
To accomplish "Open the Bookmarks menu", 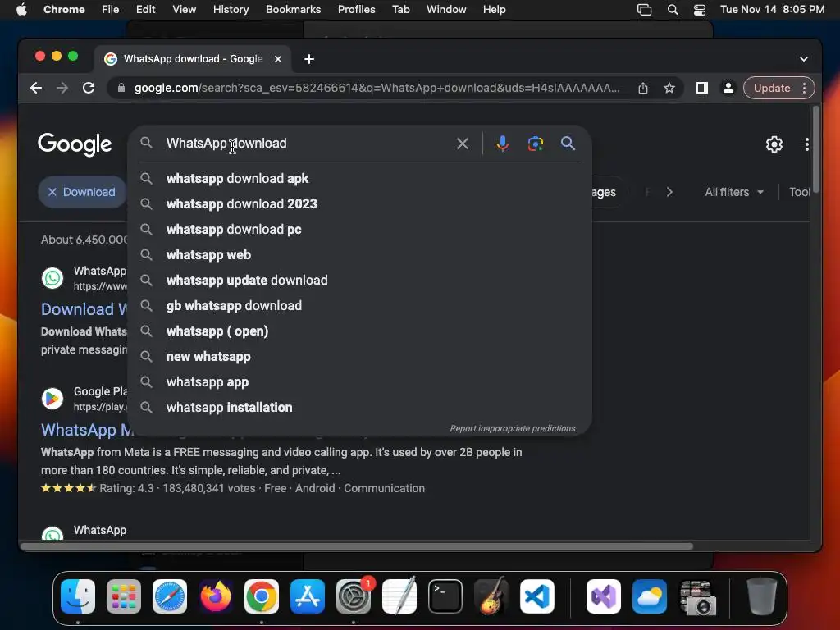I will click(x=293, y=10).
